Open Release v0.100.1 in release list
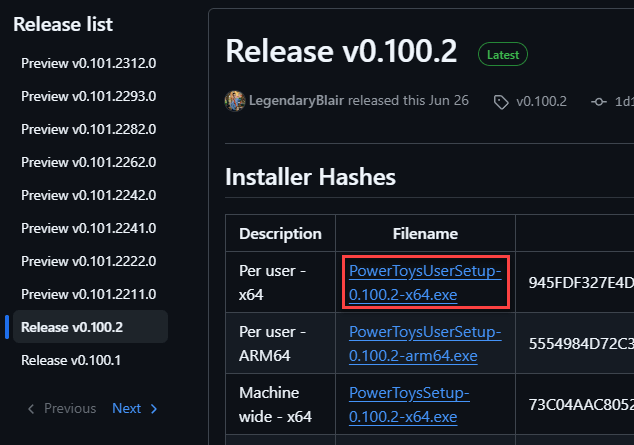 (x=71, y=360)
